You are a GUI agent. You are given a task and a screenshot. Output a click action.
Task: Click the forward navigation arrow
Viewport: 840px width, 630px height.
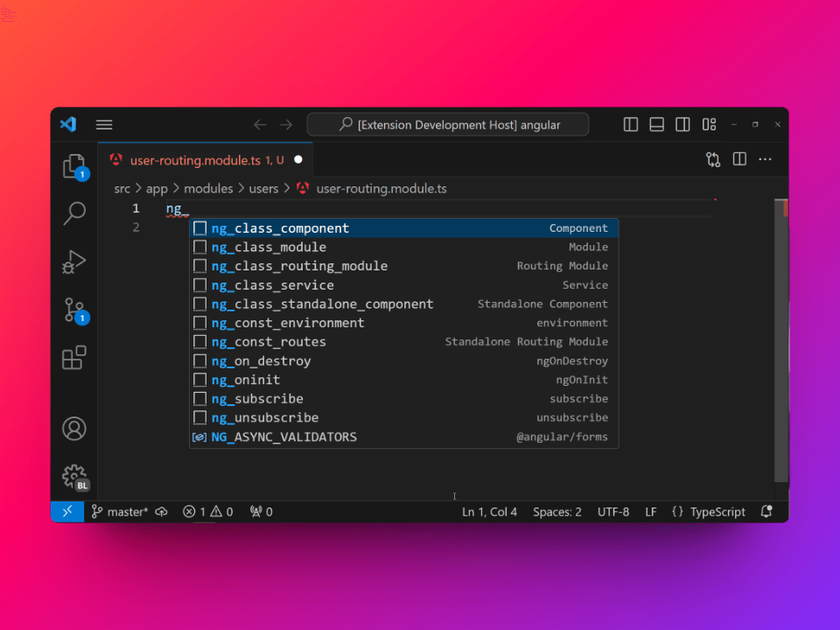pyautogui.click(x=285, y=124)
